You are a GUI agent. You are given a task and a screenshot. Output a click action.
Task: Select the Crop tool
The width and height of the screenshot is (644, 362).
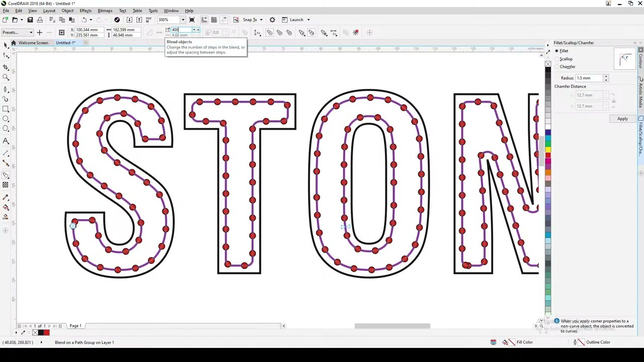coord(6,66)
